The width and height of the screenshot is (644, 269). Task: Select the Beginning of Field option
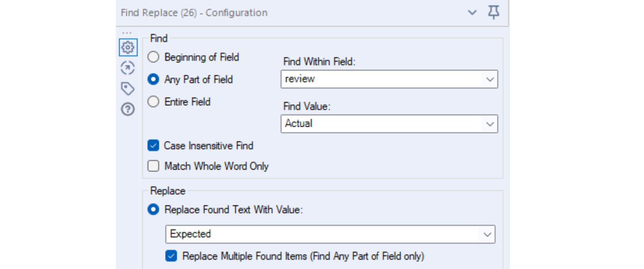point(153,57)
